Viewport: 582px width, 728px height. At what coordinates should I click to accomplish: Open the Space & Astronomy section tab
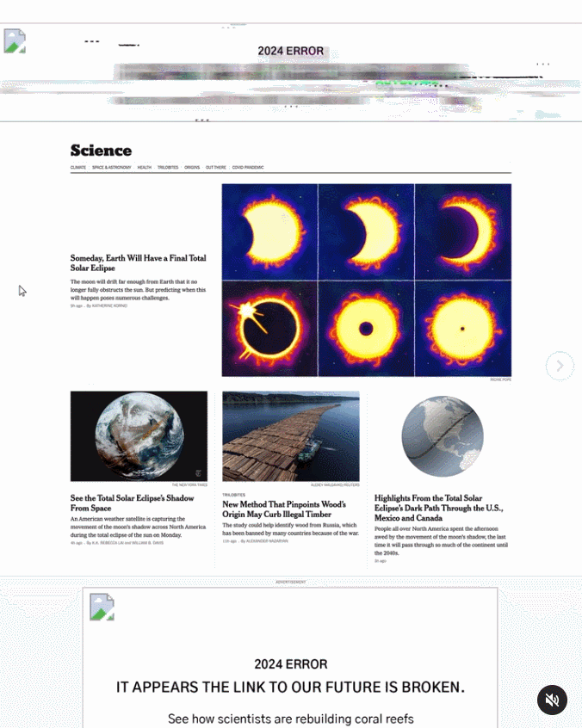tap(111, 167)
